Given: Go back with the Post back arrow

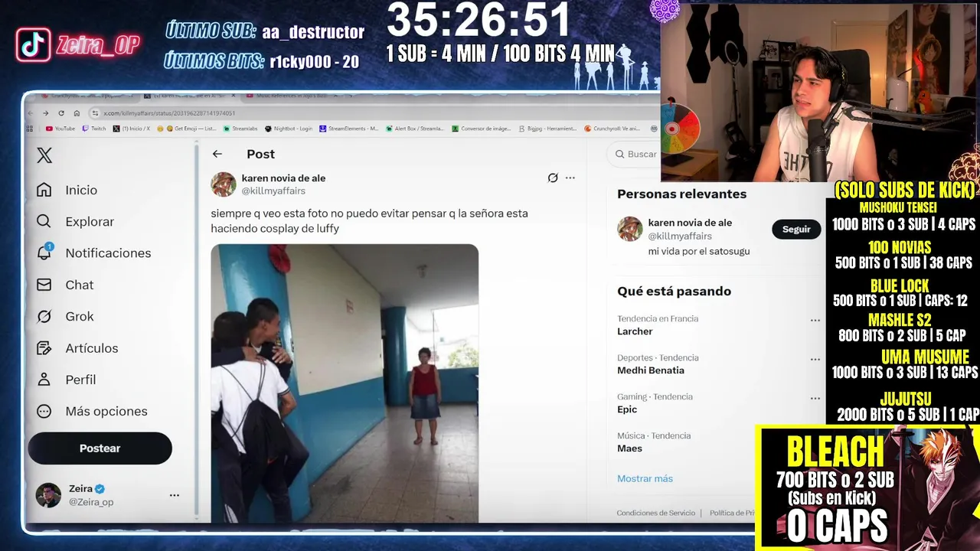Looking at the screenshot, I should (217, 154).
